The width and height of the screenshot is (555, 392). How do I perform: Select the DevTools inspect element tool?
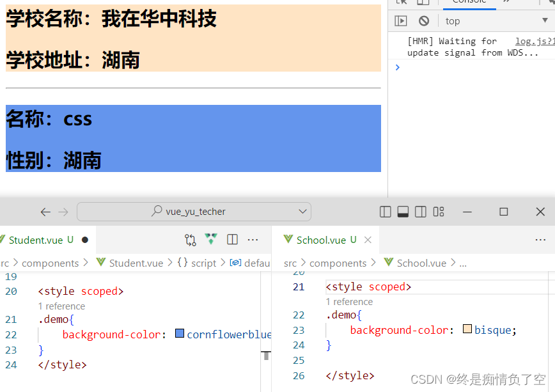coord(400,3)
